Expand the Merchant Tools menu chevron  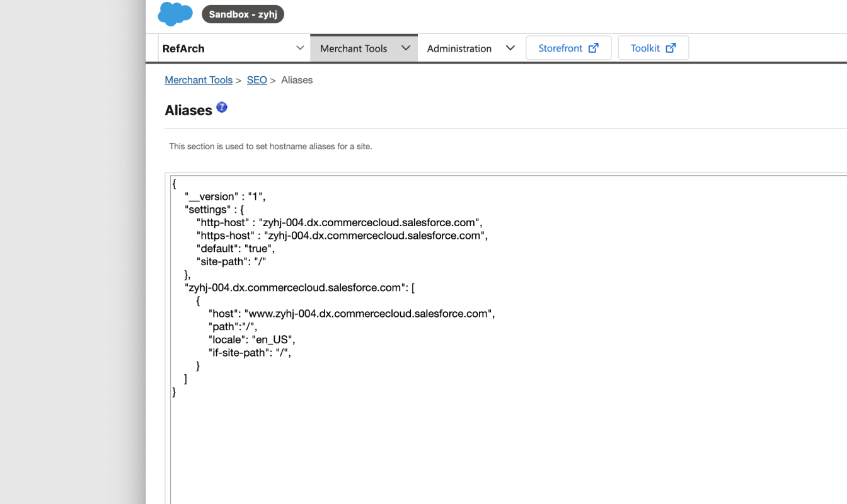pos(406,48)
